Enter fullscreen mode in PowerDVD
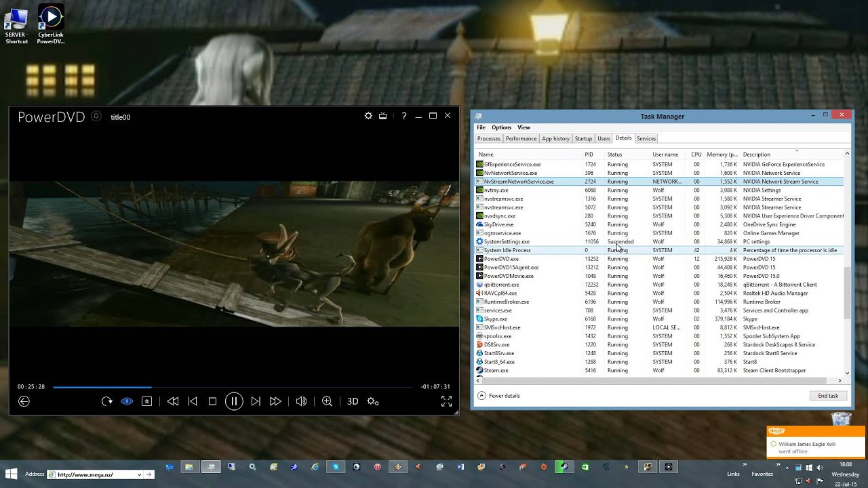The height and width of the screenshot is (488, 868). click(x=446, y=401)
